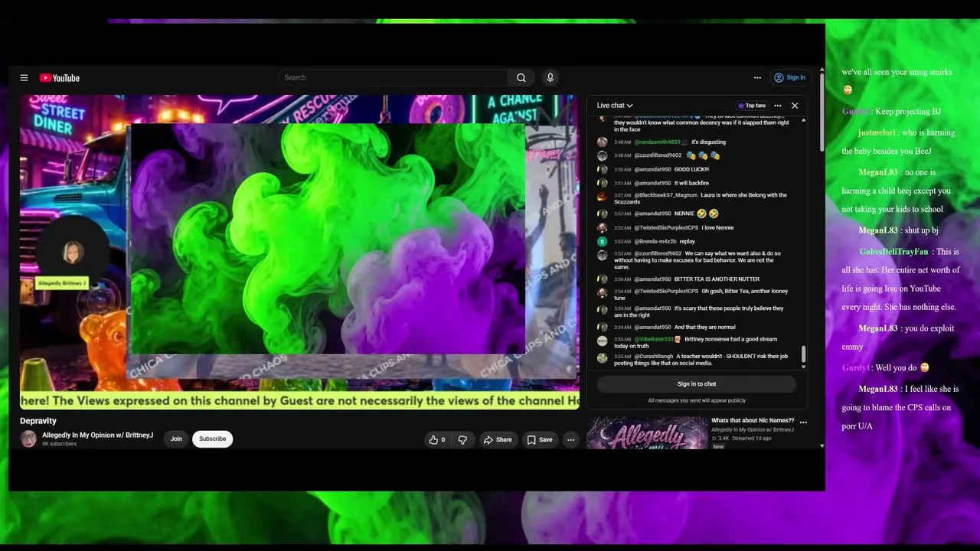The image size is (980, 551).
Task: Click the scrolling ticker banner under the video
Action: (299, 400)
